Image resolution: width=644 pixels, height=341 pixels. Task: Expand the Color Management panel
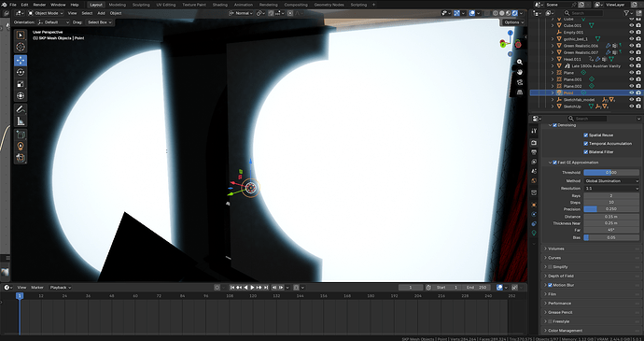(x=566, y=331)
